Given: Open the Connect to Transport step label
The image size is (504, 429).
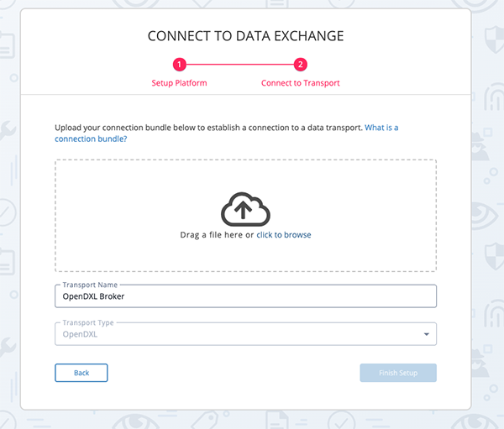Looking at the screenshot, I should coord(300,83).
